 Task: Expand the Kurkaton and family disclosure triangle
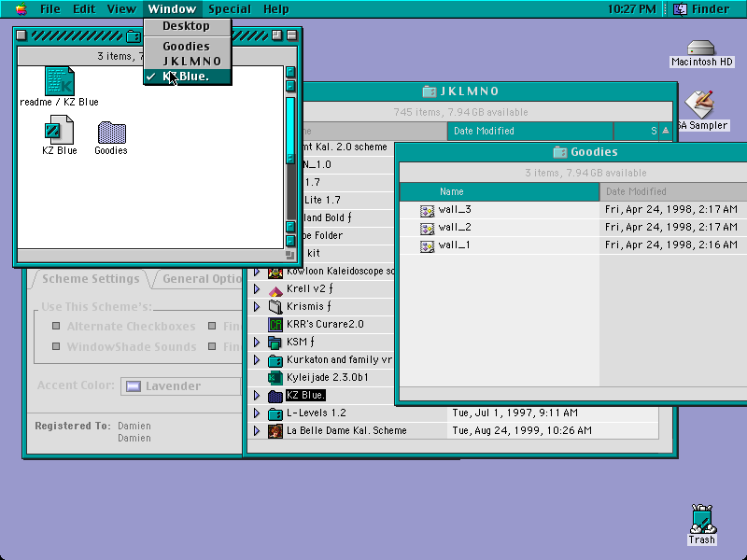257,360
